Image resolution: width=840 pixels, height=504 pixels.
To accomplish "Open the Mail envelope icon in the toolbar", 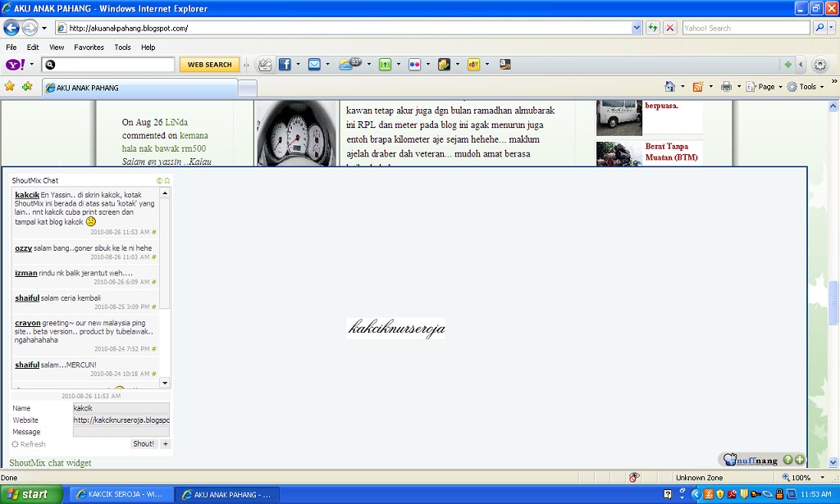I will [x=314, y=65].
